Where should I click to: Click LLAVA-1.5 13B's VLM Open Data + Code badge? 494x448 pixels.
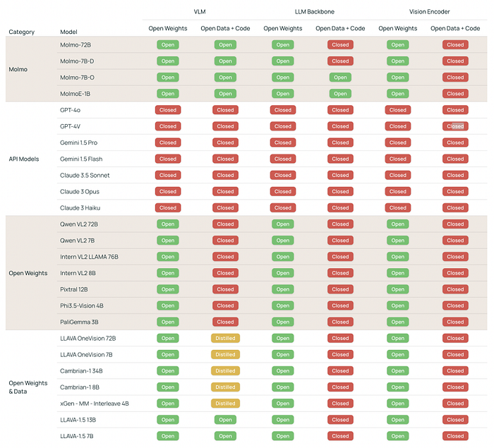[225, 420]
